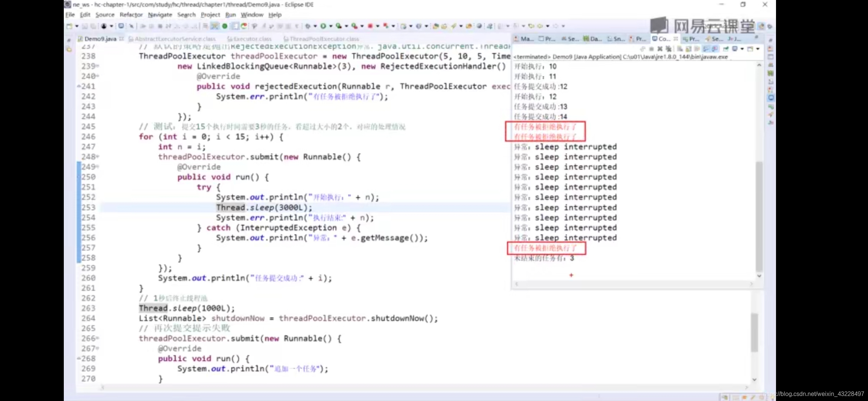
Task: Toggle Show Console When Standard Error Changes
Action: click(716, 49)
